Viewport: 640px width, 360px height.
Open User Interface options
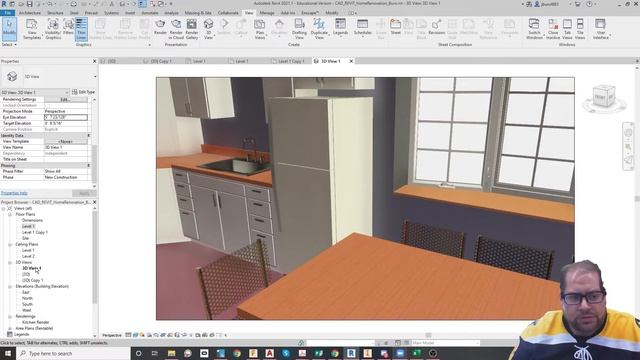click(600, 29)
